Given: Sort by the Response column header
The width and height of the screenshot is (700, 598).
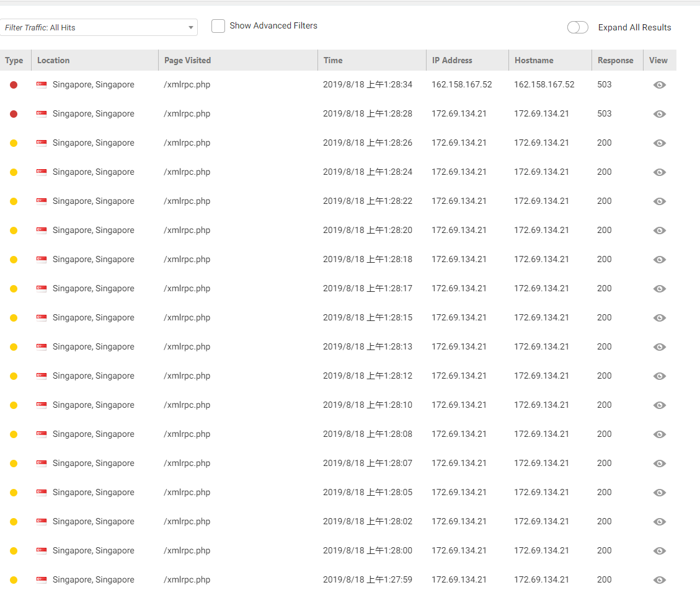Looking at the screenshot, I should point(615,60).
